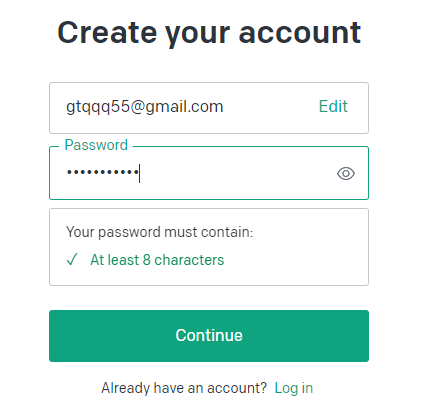The height and width of the screenshot is (411, 429).
Task: Reveal password using the eye icon
Action: (x=346, y=173)
